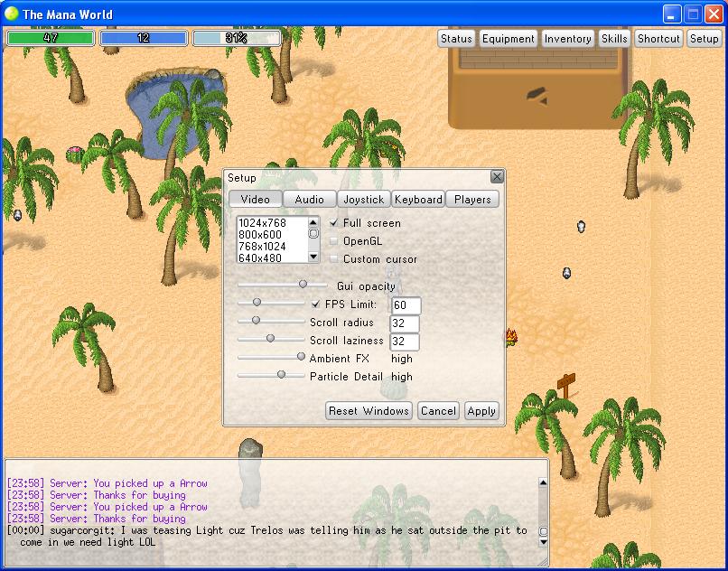Viewport: 728px width, 571px height.
Task: Apply the Setup changes
Action: click(x=481, y=411)
